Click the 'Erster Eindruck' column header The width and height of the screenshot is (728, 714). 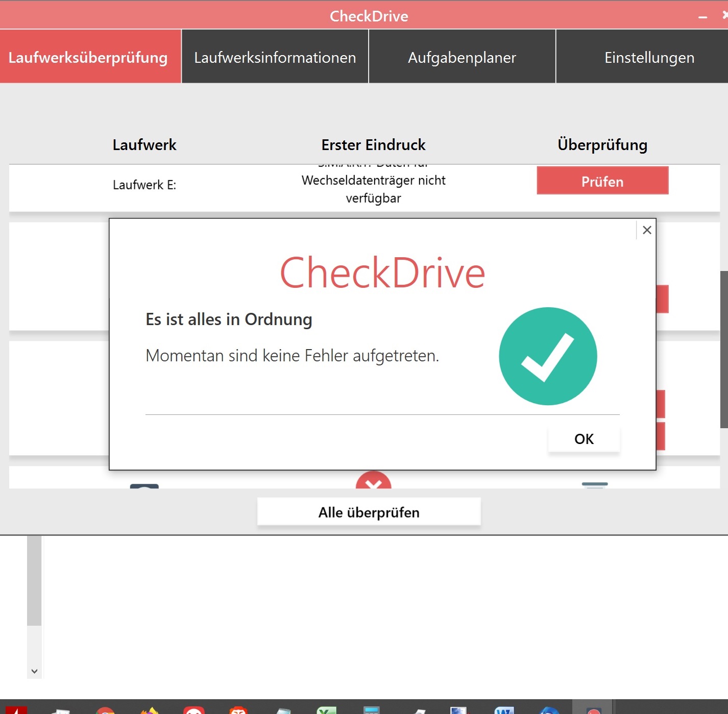[x=373, y=145]
